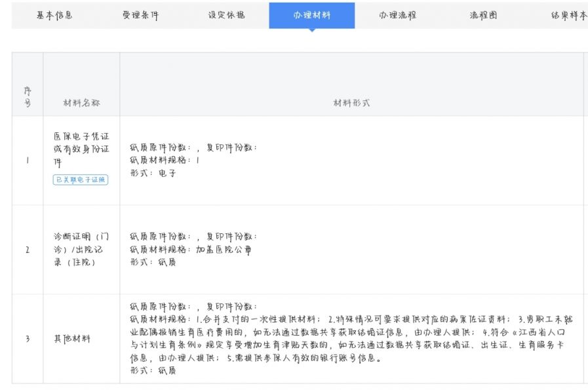Screen dimensions: 588x390
Task: Select the 设定依据 tab
Action: click(x=226, y=15)
